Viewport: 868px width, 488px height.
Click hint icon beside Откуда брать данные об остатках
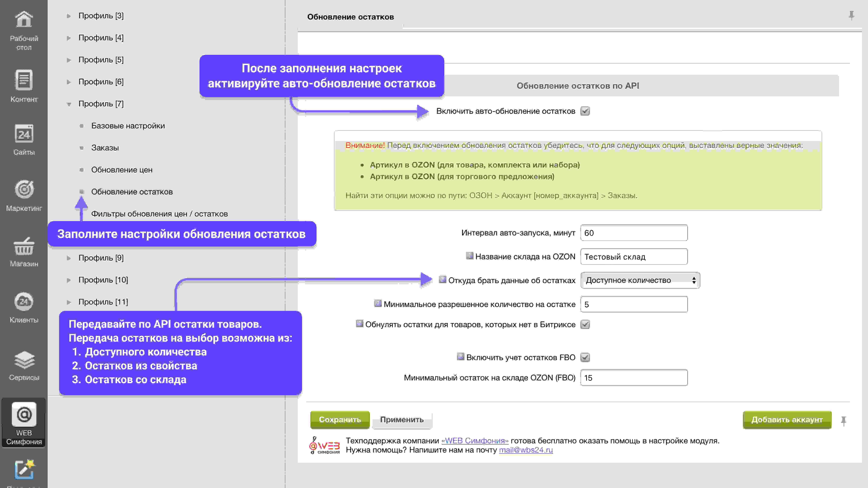442,279
